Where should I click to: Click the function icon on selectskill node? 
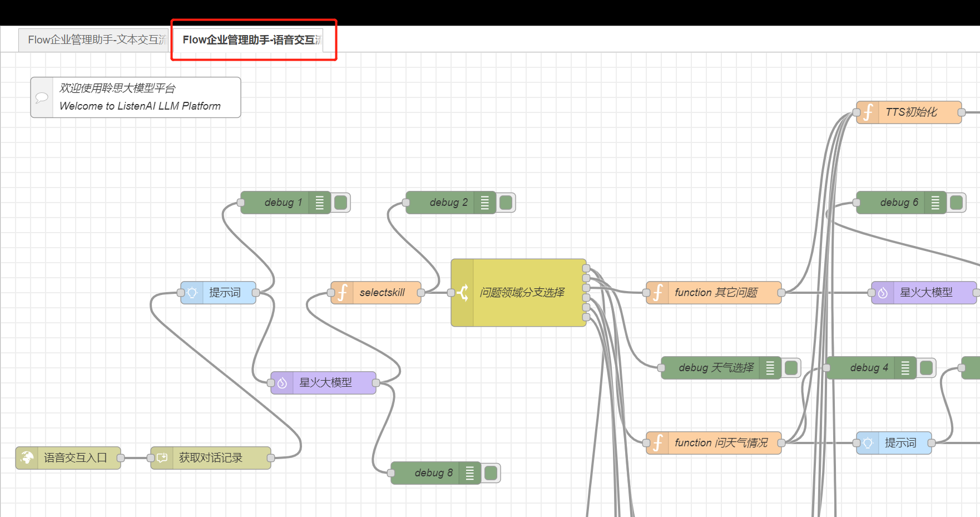pos(343,293)
